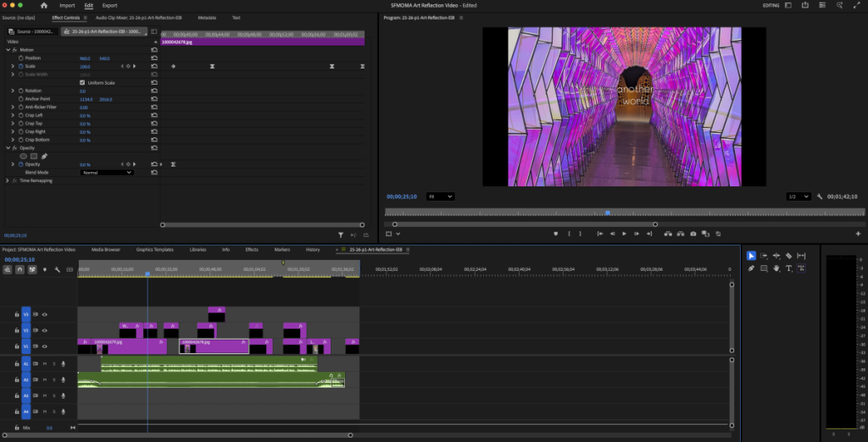Click the Export Frame camera icon
The width and height of the screenshot is (868, 442).
click(693, 234)
